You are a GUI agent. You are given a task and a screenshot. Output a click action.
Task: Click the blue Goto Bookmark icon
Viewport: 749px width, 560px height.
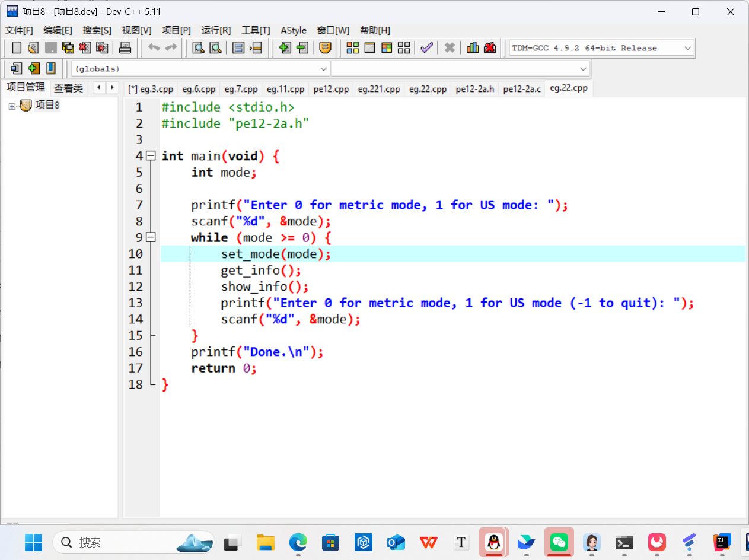click(x=51, y=68)
